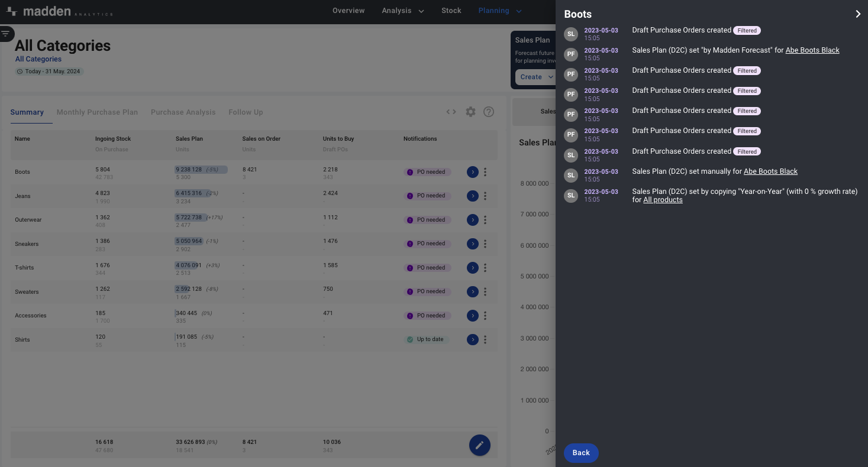The width and height of the screenshot is (868, 467).
Task: Switch to the Follow Up tab
Action: click(246, 112)
